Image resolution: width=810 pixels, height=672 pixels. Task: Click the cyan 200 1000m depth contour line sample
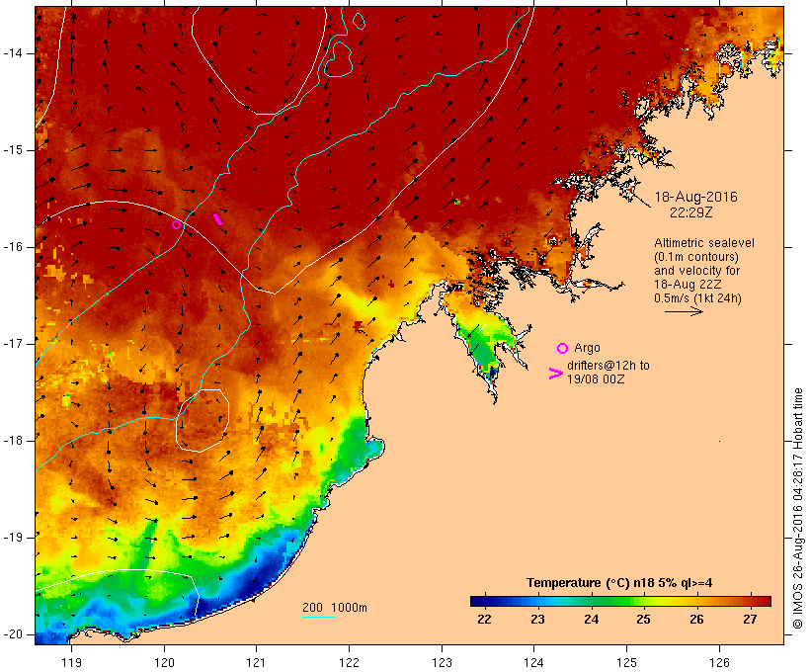[319, 617]
